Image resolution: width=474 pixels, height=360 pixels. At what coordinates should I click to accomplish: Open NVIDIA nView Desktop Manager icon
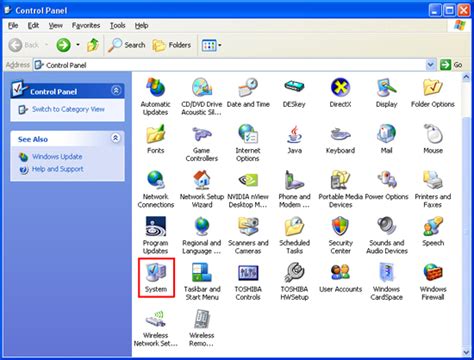(x=248, y=189)
